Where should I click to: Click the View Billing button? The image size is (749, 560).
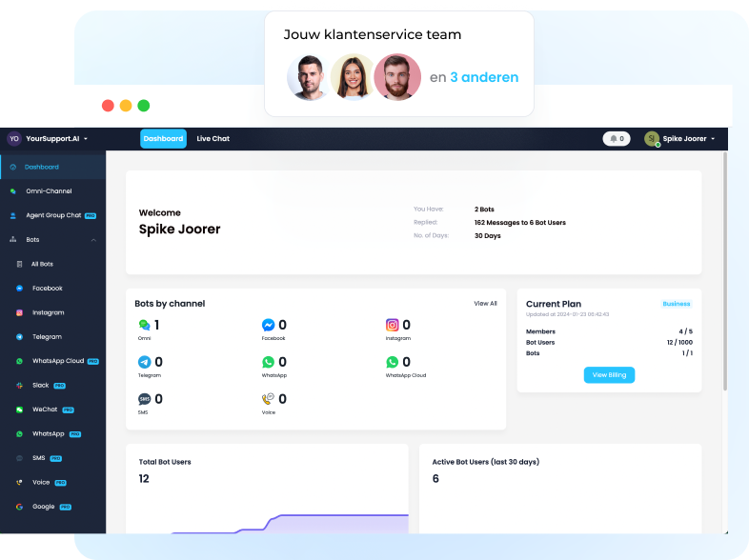pyautogui.click(x=609, y=375)
